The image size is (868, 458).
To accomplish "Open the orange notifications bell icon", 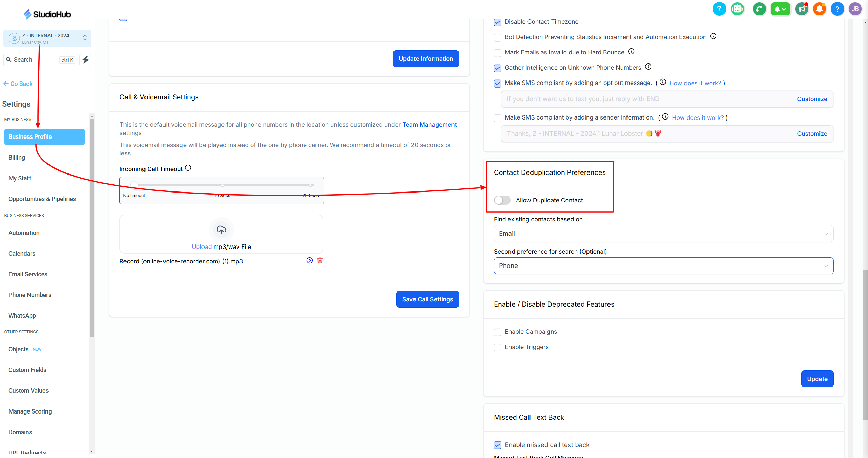I will coord(819,9).
